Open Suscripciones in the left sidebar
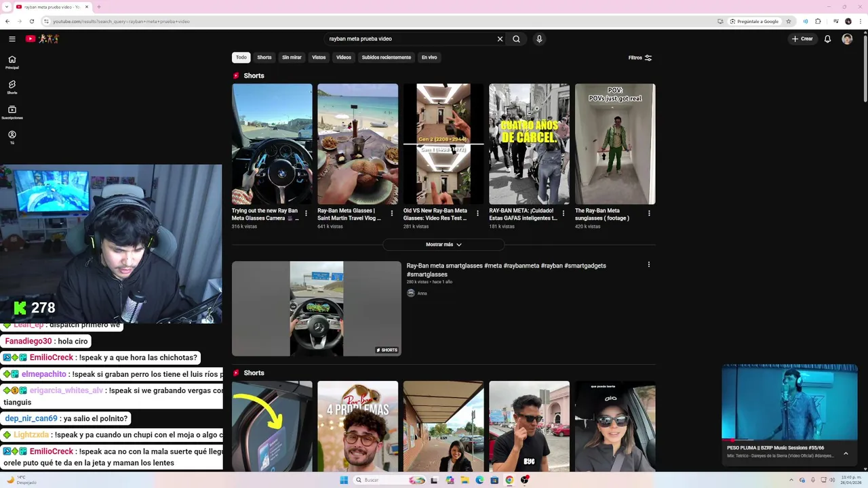Image resolution: width=868 pixels, height=488 pixels. [12, 112]
